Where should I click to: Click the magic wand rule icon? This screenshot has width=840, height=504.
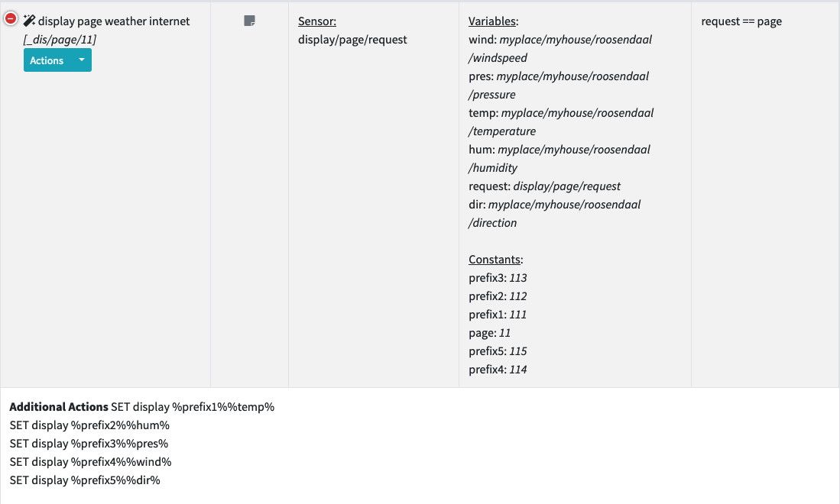30,21
